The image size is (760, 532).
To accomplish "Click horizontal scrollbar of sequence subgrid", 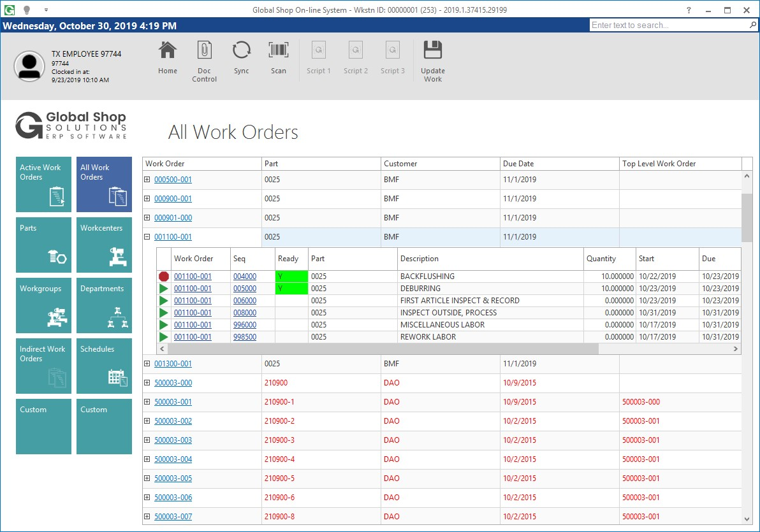I will pyautogui.click(x=383, y=349).
